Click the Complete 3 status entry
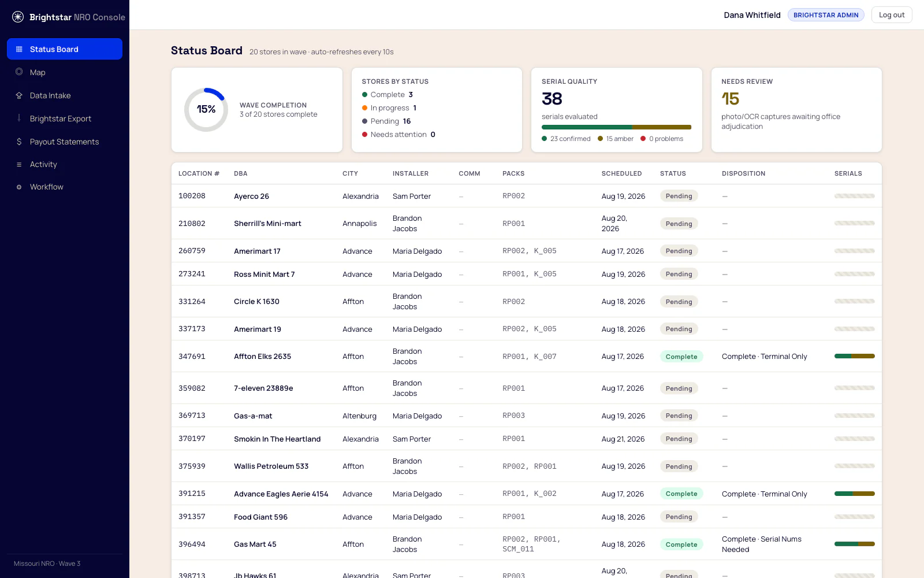Image resolution: width=924 pixels, height=578 pixels. pyautogui.click(x=388, y=95)
